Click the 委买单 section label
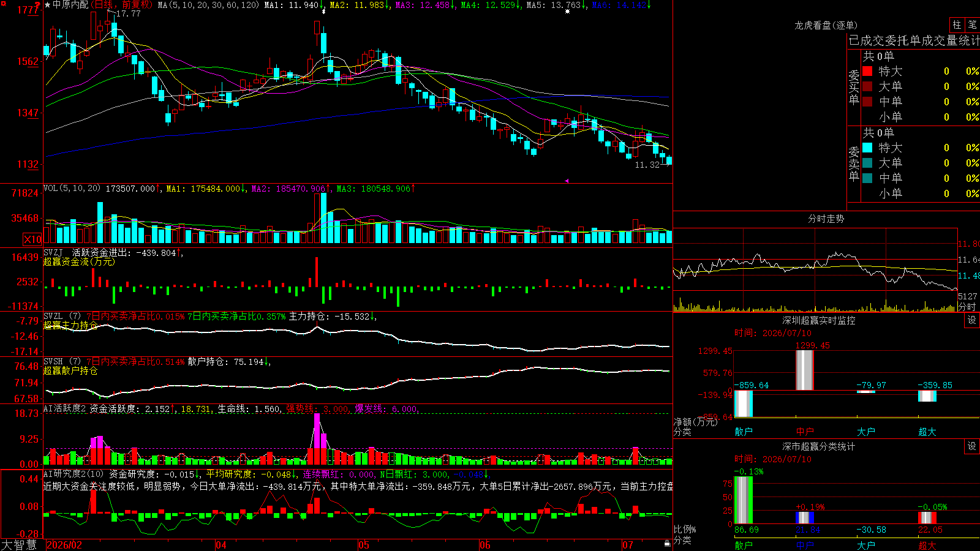Screen dimensions: 980x551 [854, 87]
